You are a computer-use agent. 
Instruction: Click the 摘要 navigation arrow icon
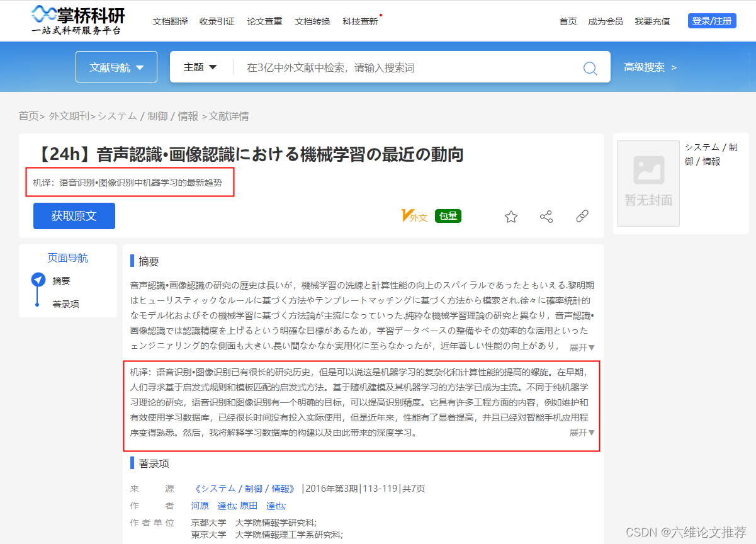(38, 280)
